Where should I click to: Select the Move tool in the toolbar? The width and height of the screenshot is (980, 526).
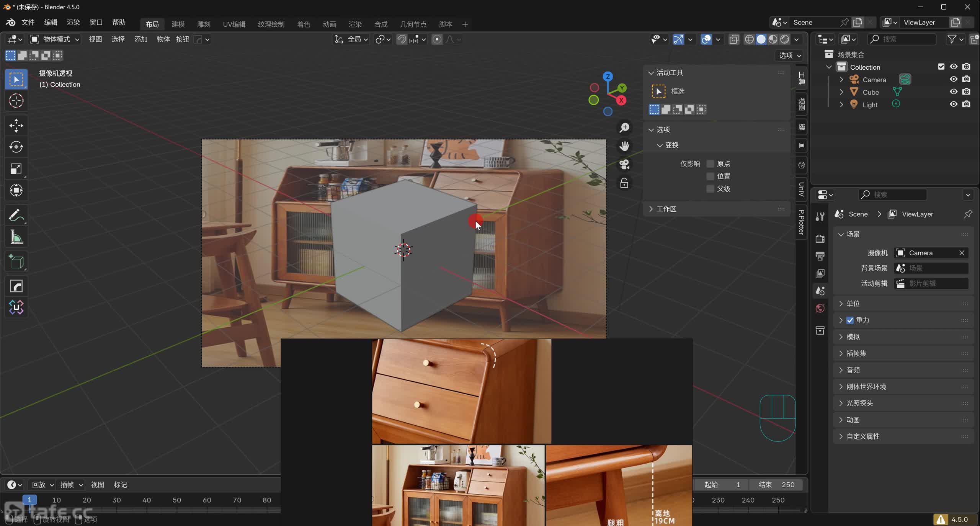click(16, 126)
